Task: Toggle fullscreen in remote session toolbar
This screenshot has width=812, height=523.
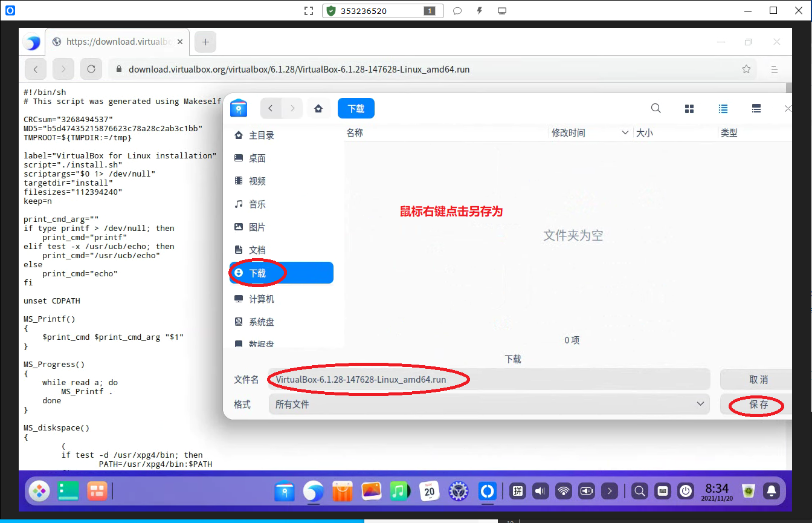Action: [x=309, y=11]
